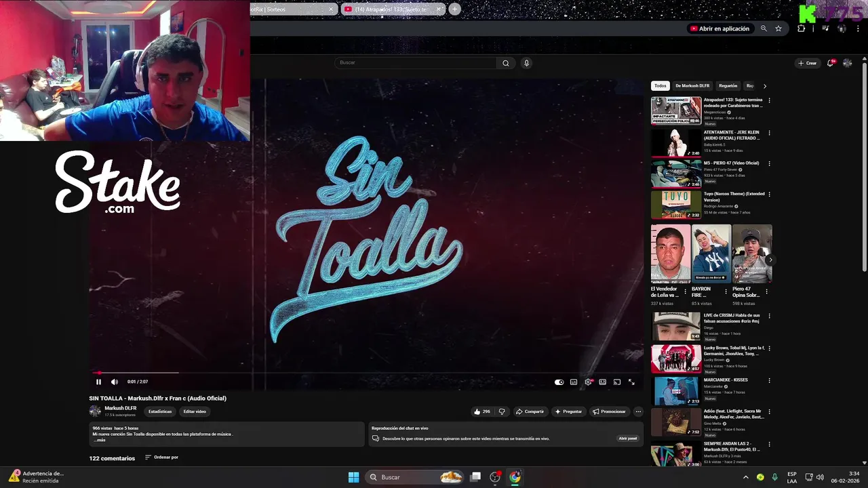This screenshot has width=868, height=488.
Task: Share the video via Compartir
Action: (x=530, y=411)
